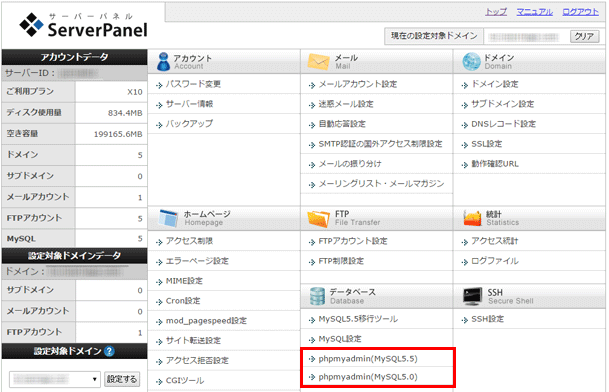Screen dimensions: 609x392
Task: Open FTP制限設定
Action: click(x=341, y=261)
